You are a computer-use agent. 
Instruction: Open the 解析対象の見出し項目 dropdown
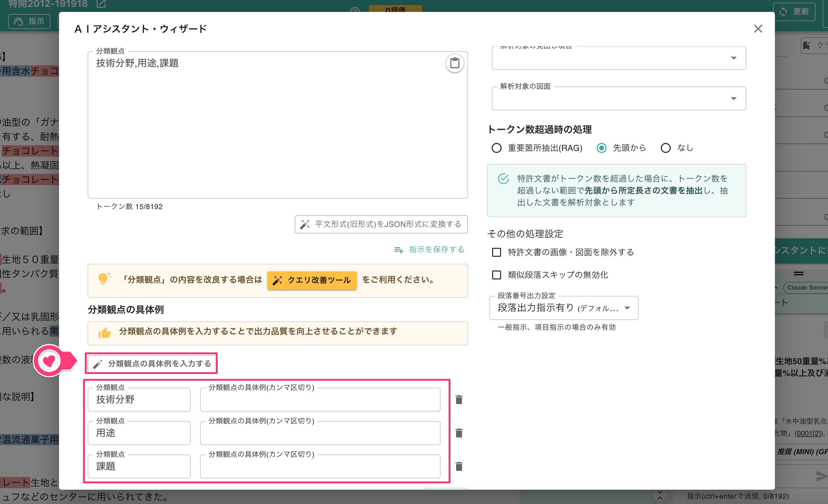(x=619, y=58)
